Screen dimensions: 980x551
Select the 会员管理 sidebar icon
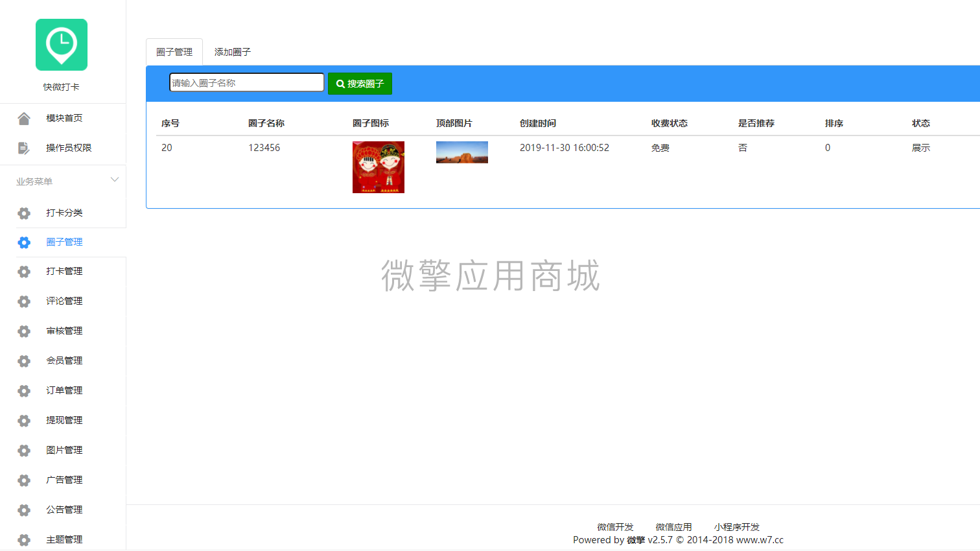pyautogui.click(x=24, y=360)
